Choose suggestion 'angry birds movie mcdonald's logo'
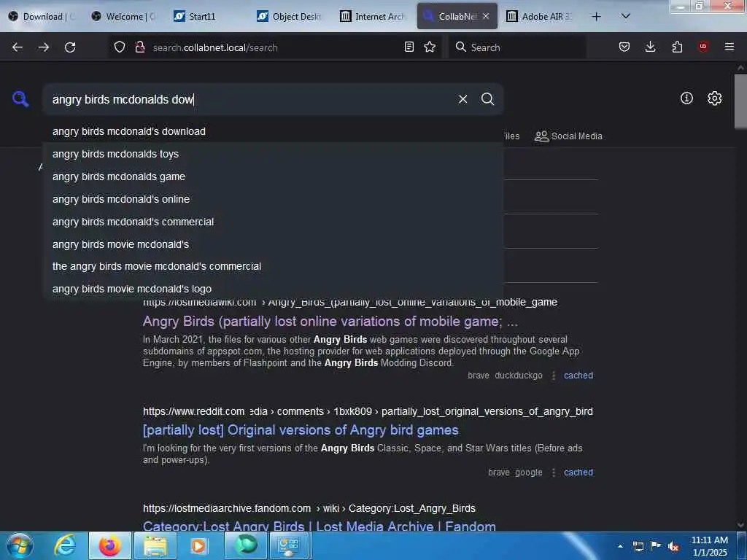Screen dimensions: 747x560 [273, 289]
